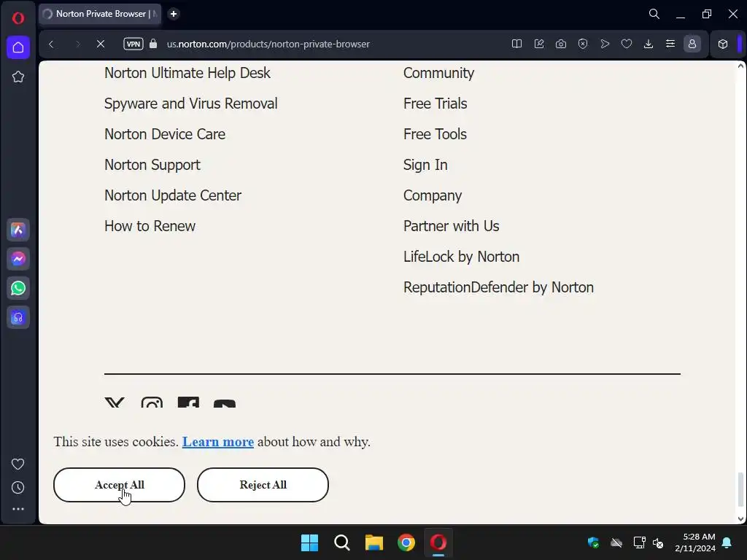Open a new tab
Viewport: 747px width, 560px height.
click(174, 14)
